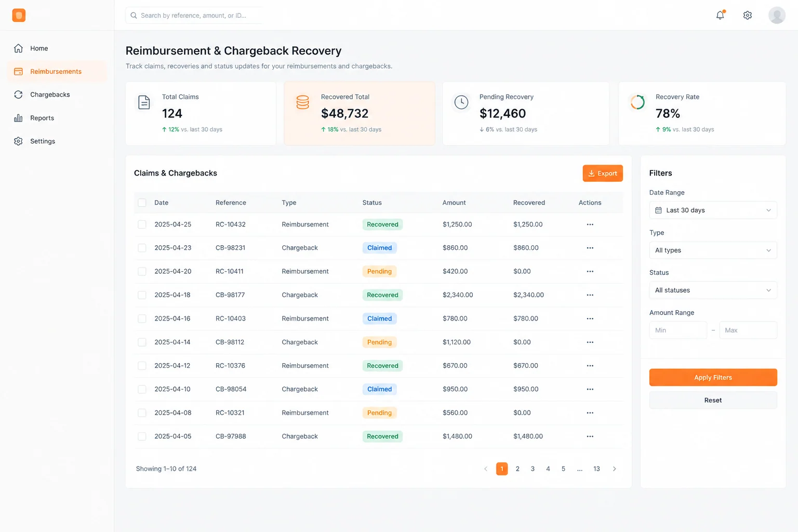Open actions menu for RC-10432 row
The height and width of the screenshot is (532, 798).
590,224
